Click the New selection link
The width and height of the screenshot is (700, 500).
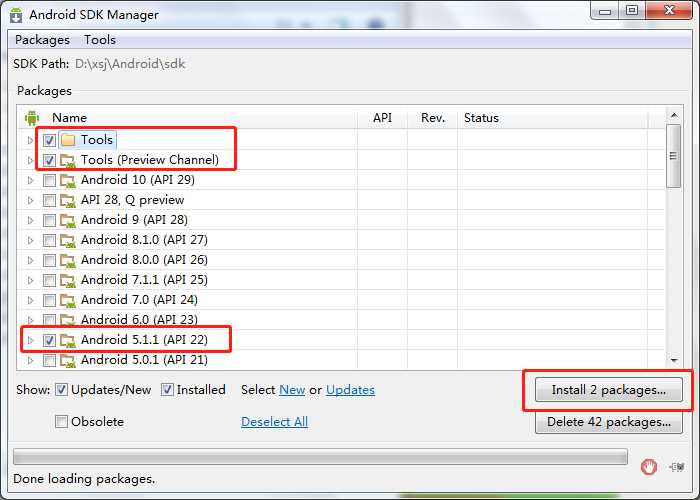pyautogui.click(x=292, y=390)
